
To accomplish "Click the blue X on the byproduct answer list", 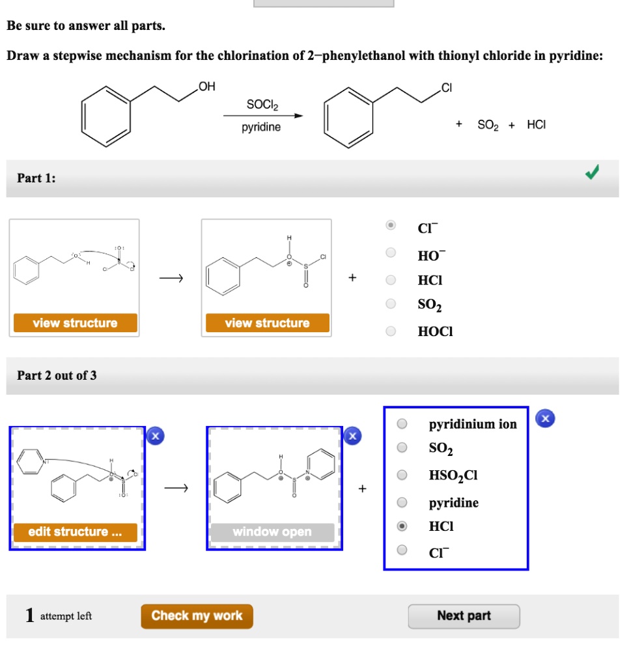I will coord(544,418).
